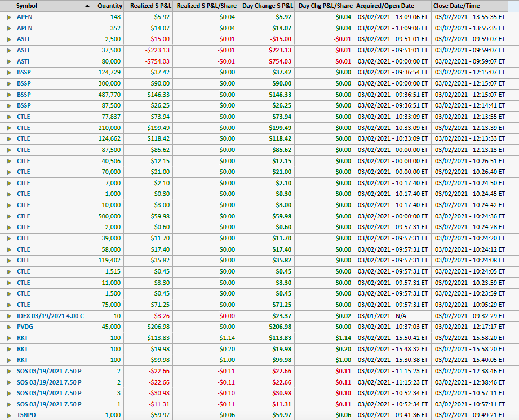Open the TSNPD symbol link
This screenshot has width=519, height=420.
(26, 415)
